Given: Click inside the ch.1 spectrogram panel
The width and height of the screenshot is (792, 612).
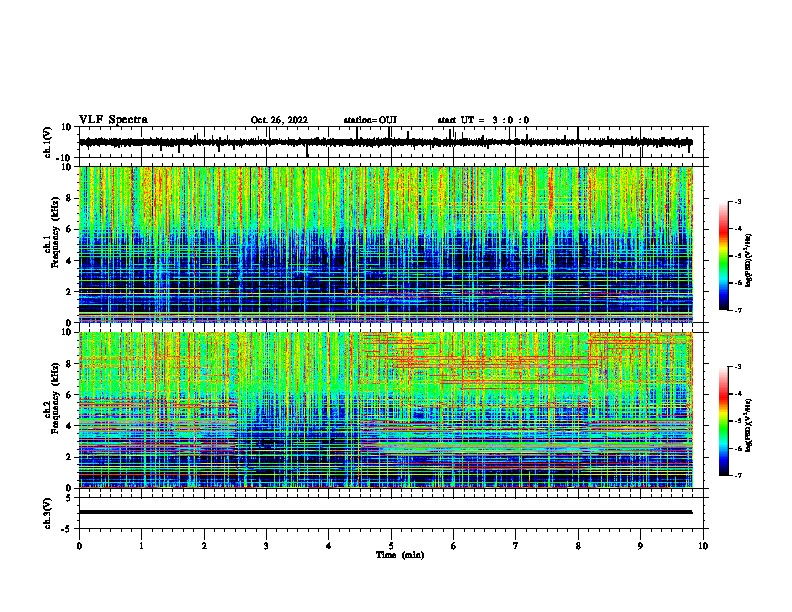Looking at the screenshot, I should (x=385, y=244).
